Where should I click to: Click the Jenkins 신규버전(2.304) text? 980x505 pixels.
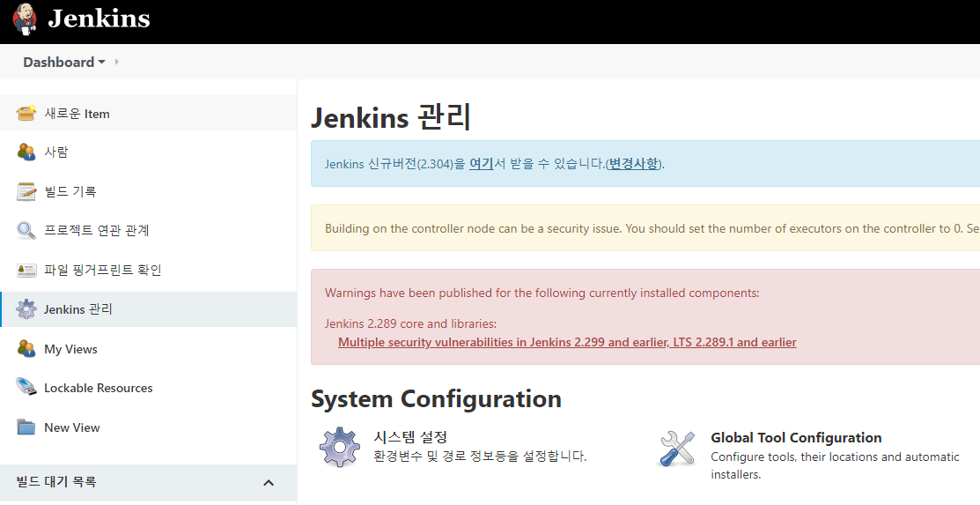395,164
